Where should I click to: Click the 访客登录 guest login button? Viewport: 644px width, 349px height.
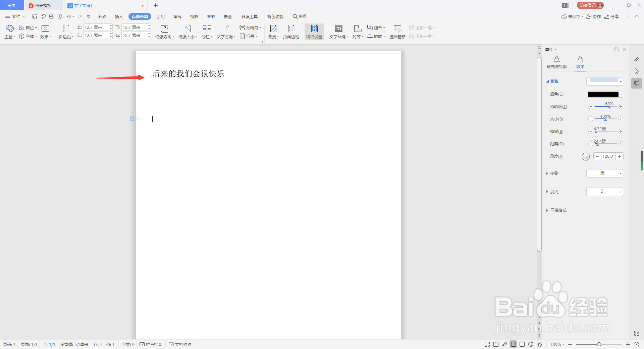tap(590, 5)
